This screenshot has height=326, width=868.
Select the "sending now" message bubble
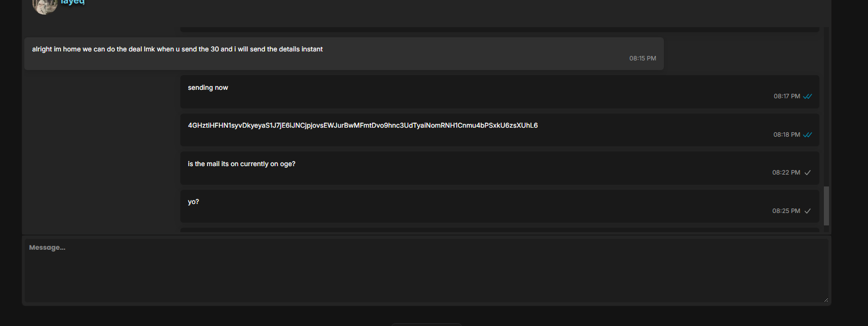point(500,92)
